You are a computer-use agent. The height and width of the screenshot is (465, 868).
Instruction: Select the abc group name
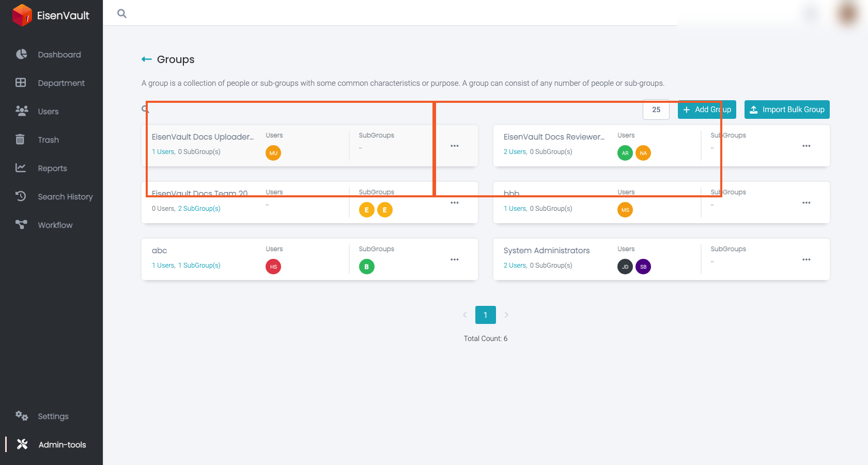[x=160, y=251]
